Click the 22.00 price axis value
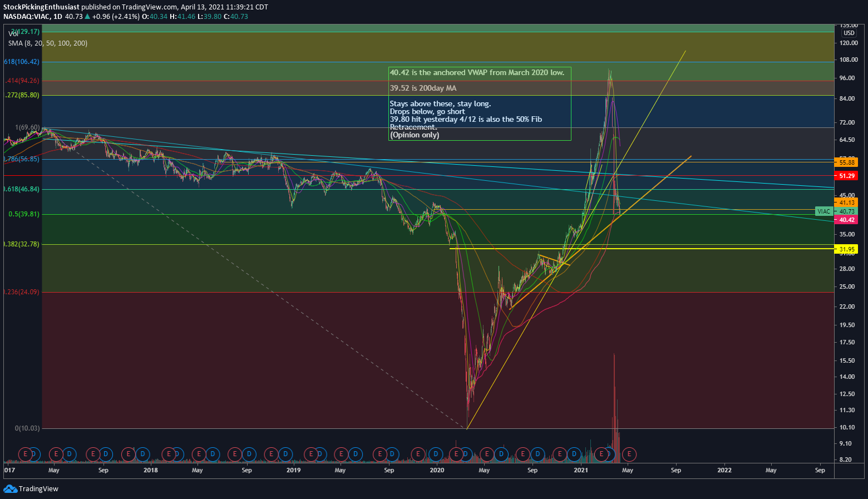868x499 pixels. pyautogui.click(x=848, y=307)
